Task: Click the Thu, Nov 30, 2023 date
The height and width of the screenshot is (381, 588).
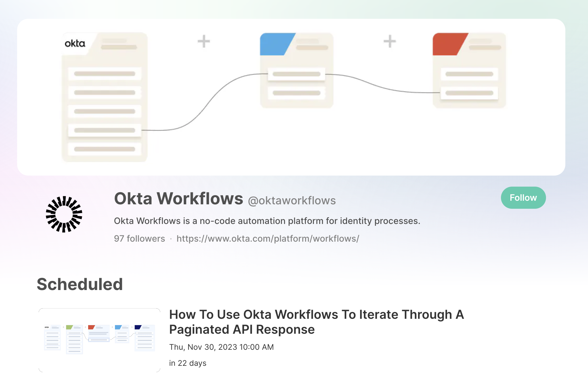Action: pyautogui.click(x=221, y=347)
